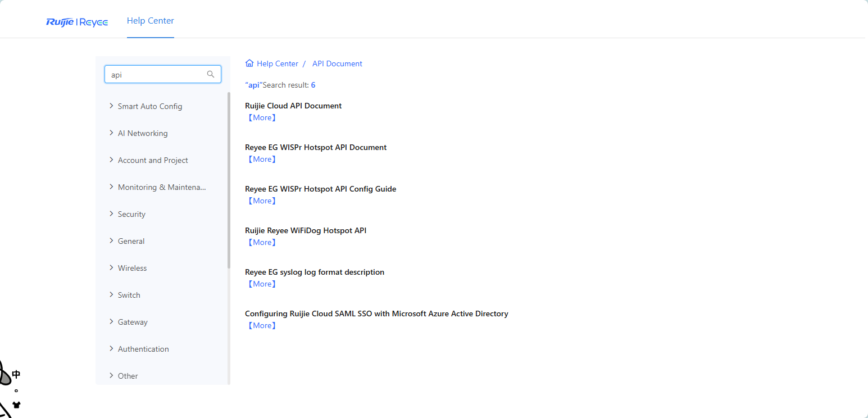
Task: Select Monitoring & Maintenance in sidebar
Action: 162,187
